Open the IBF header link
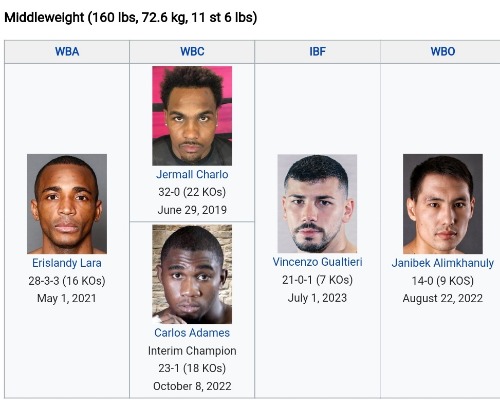This screenshot has height=406, width=500. (x=317, y=52)
